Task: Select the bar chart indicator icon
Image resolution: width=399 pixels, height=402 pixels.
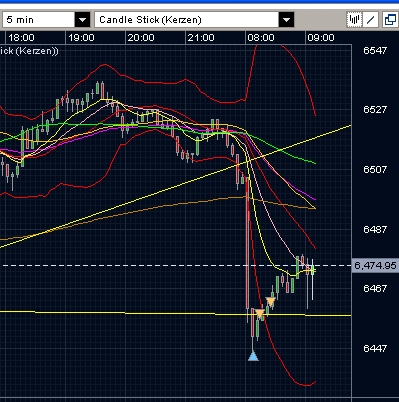Action: click(x=354, y=20)
